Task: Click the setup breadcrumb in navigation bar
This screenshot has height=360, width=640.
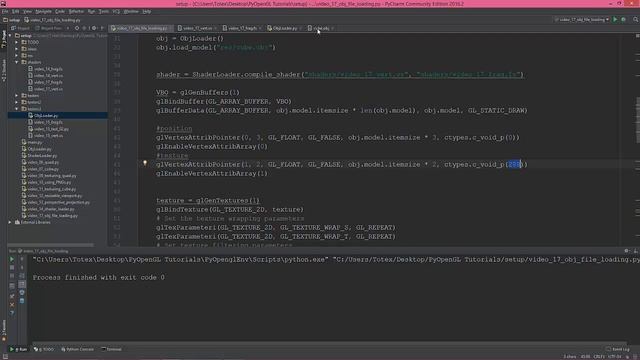Action: [x=11, y=20]
